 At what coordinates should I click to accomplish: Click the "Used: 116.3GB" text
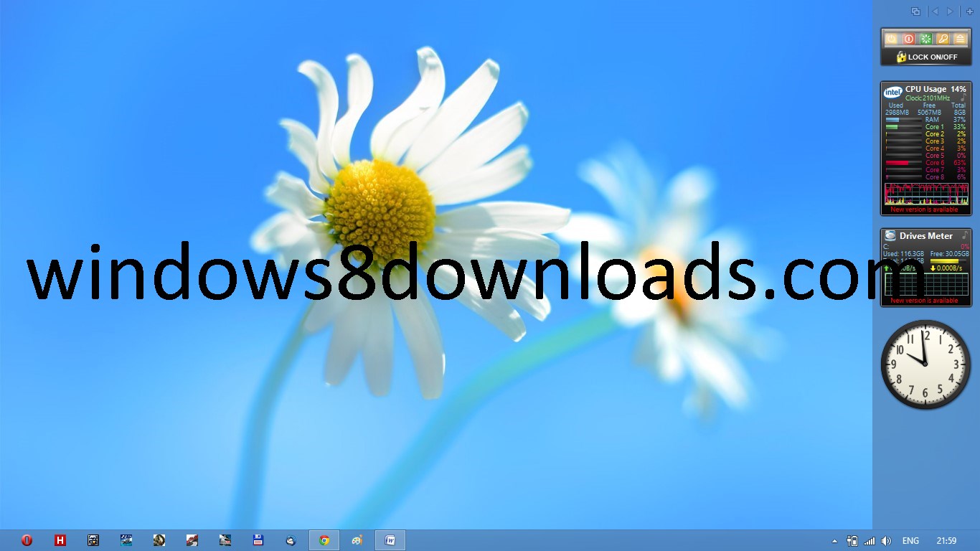tap(903, 254)
